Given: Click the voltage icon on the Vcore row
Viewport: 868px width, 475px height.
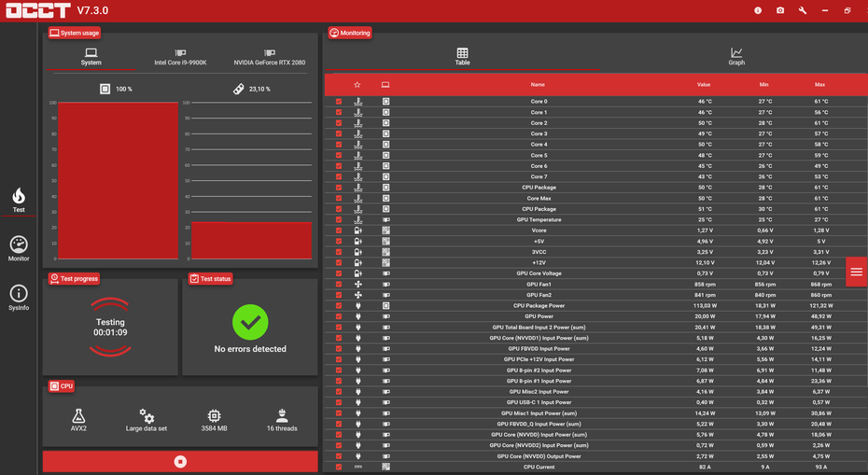Looking at the screenshot, I should (358, 231).
